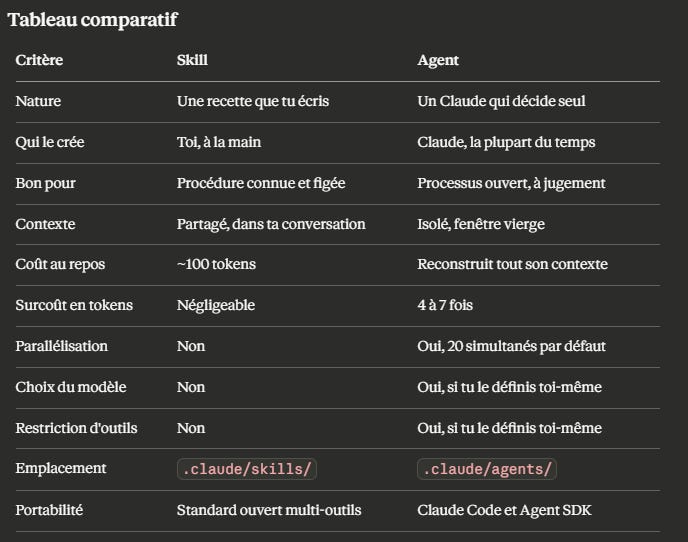Click 'Isolé, fenêtre vierge' cell
The width and height of the screenshot is (688, 542).
(x=481, y=224)
